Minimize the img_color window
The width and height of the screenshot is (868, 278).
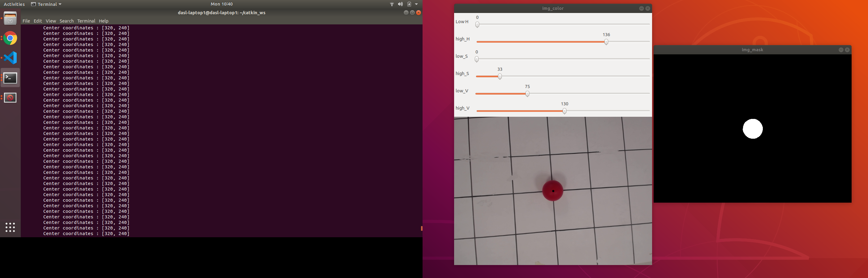point(641,8)
